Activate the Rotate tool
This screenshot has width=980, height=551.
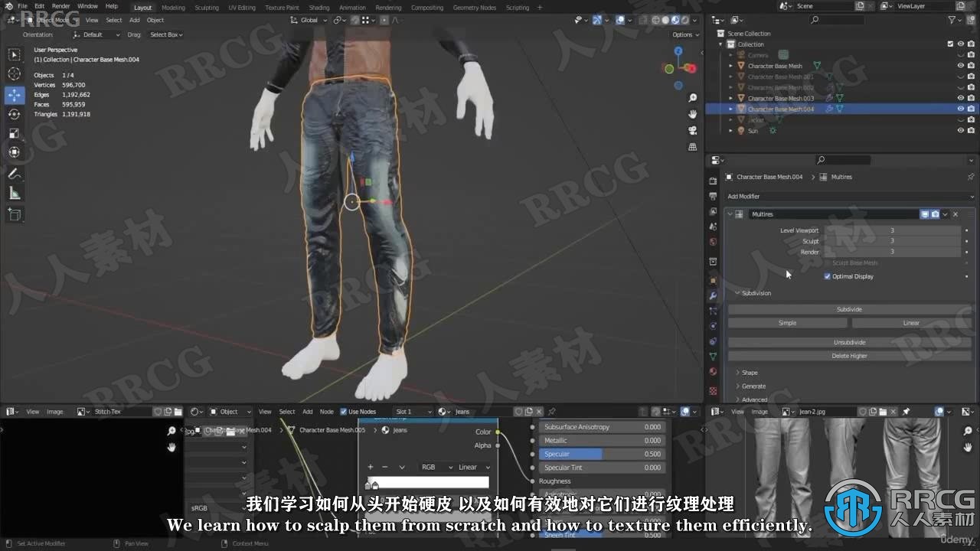(15, 114)
